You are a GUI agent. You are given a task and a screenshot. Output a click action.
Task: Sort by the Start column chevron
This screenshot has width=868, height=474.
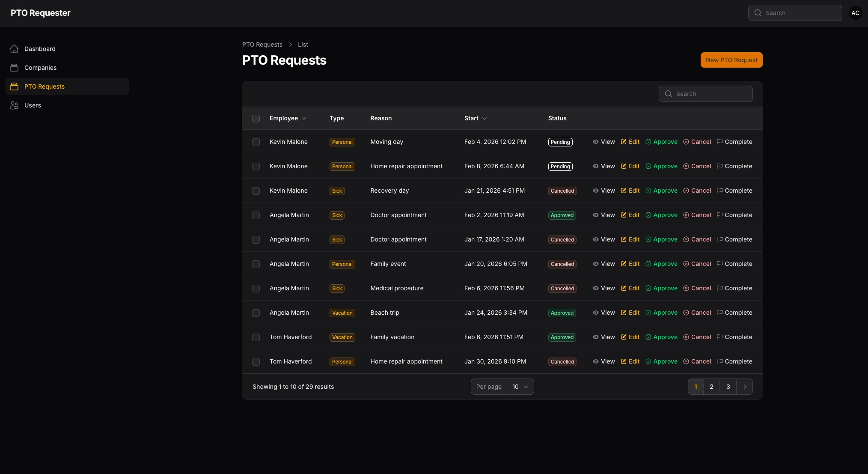[x=485, y=118]
